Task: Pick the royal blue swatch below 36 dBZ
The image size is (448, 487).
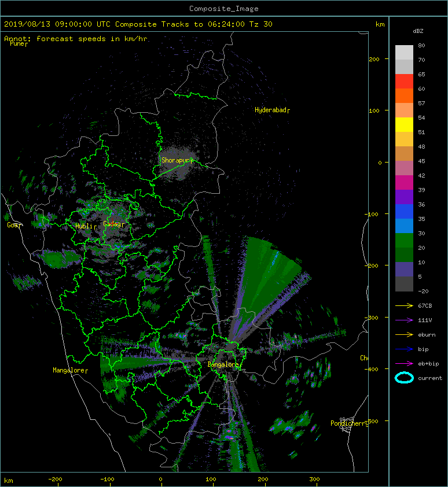Action: click(404, 211)
